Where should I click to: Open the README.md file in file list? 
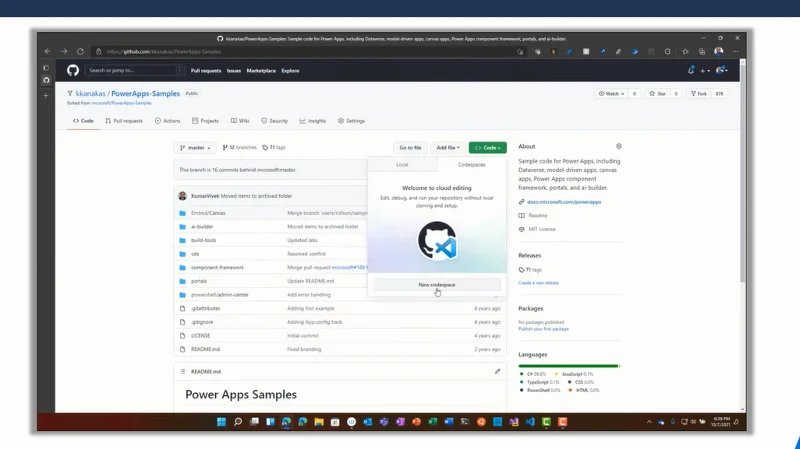pos(206,349)
